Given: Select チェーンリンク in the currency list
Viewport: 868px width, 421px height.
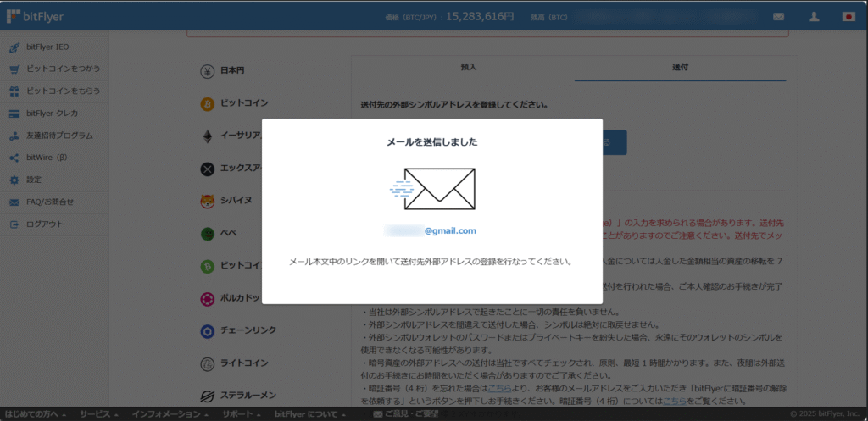Looking at the screenshot, I should [x=248, y=330].
